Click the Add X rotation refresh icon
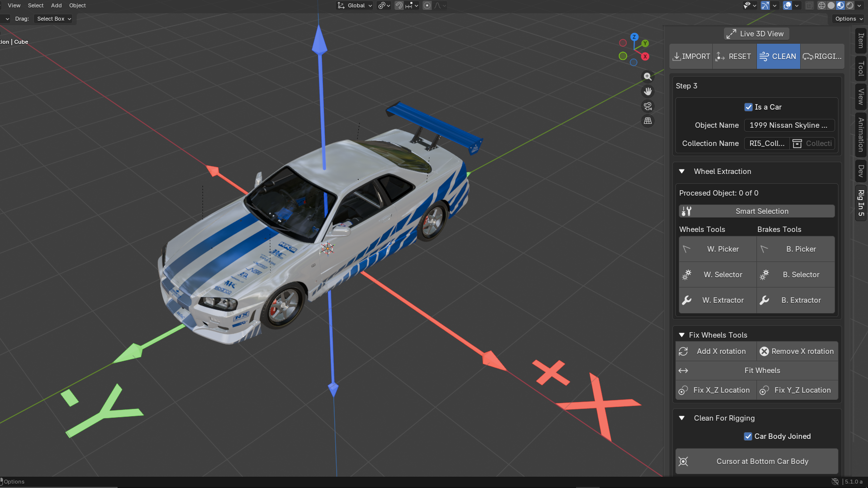868x488 pixels. [x=683, y=351]
